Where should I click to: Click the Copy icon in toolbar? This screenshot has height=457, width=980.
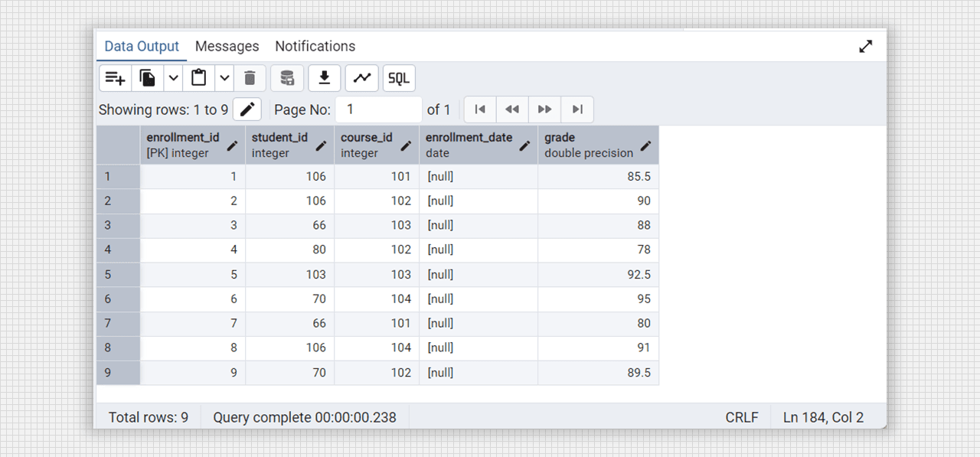pos(148,78)
